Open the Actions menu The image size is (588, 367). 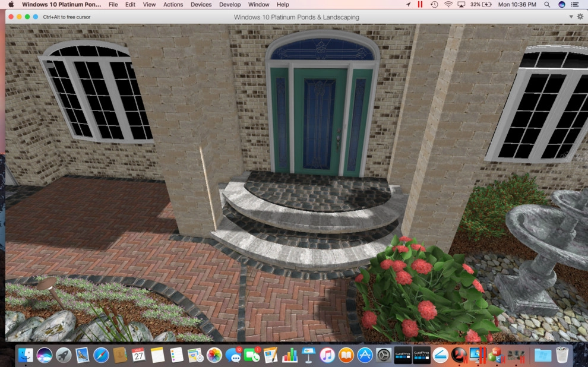(x=173, y=5)
